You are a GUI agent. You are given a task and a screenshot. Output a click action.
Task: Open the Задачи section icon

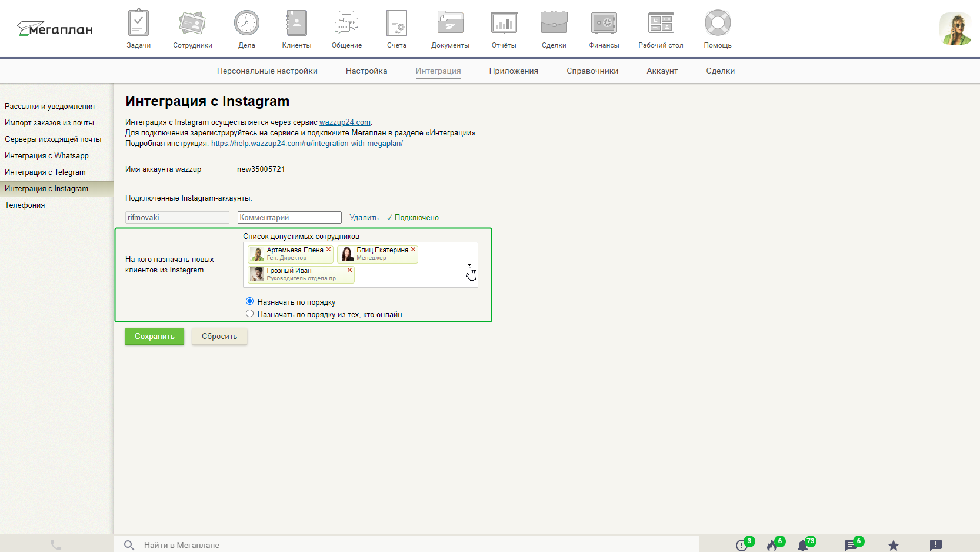[138, 24]
